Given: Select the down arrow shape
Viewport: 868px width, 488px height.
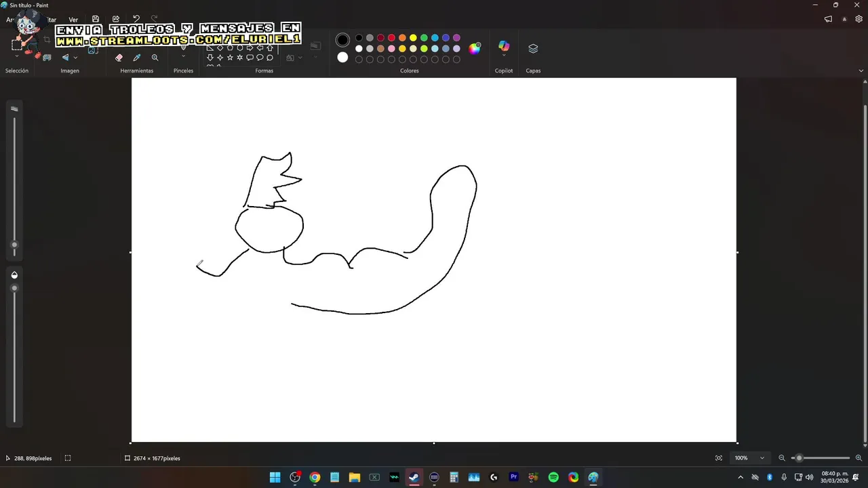Looking at the screenshot, I should coord(210,58).
